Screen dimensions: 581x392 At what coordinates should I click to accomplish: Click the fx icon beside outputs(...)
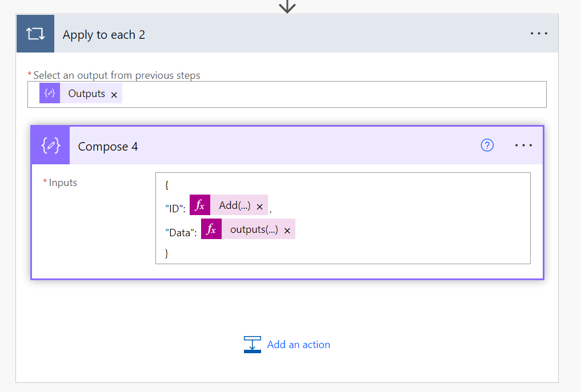click(211, 229)
